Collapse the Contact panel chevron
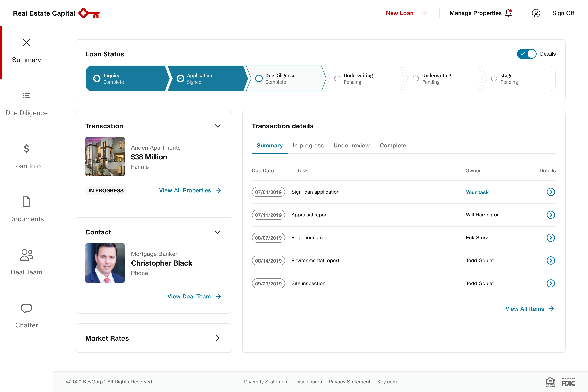This screenshot has width=588, height=392. [x=217, y=232]
